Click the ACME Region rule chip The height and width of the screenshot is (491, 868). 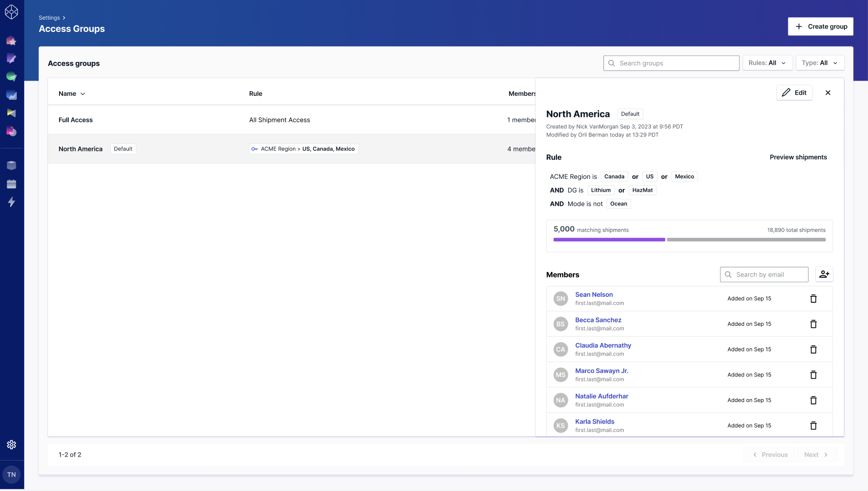[x=303, y=149]
